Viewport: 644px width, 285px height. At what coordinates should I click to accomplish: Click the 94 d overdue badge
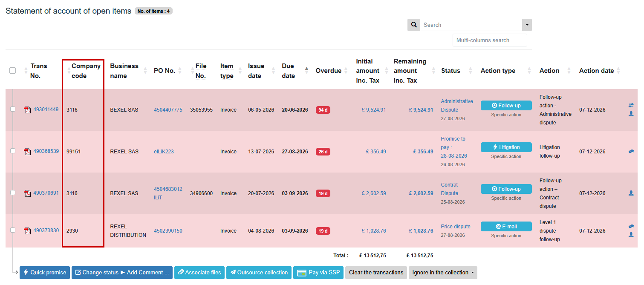tap(323, 110)
